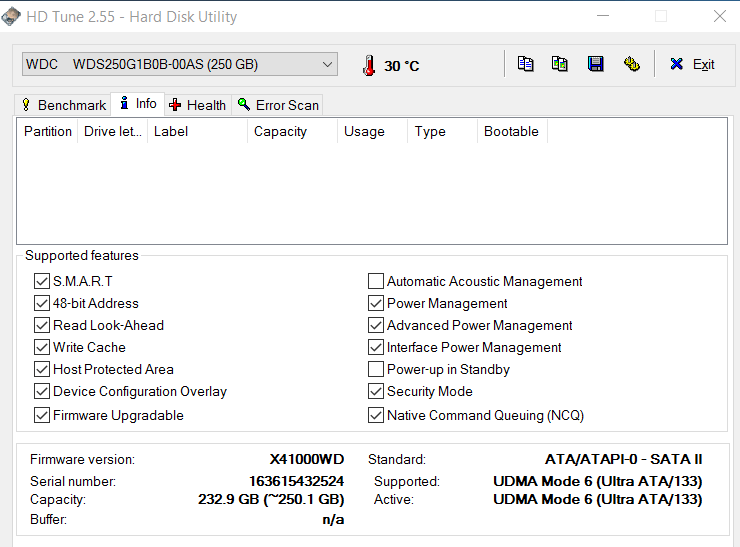
Task: Click the Exit button
Action: click(x=692, y=64)
